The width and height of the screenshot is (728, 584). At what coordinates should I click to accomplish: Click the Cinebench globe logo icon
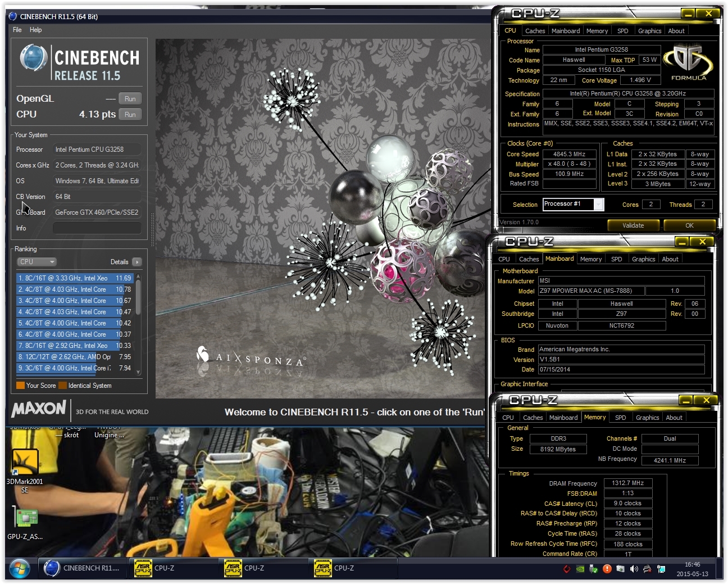pos(33,58)
